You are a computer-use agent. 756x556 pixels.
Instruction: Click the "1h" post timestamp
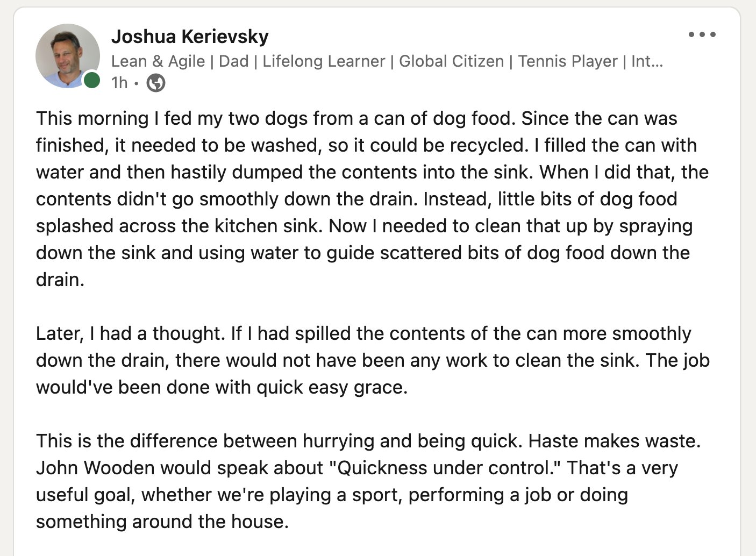(119, 83)
